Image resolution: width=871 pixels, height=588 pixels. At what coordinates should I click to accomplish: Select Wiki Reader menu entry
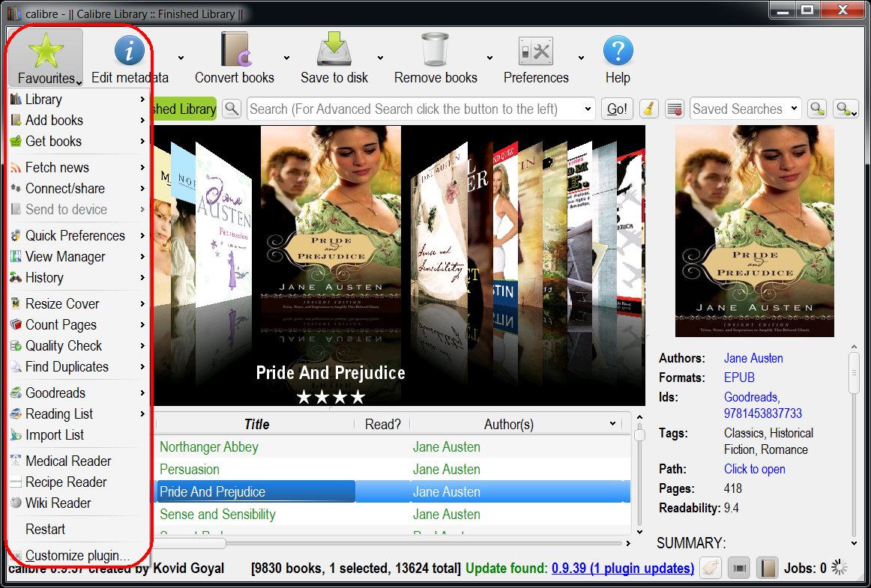[x=78, y=504]
